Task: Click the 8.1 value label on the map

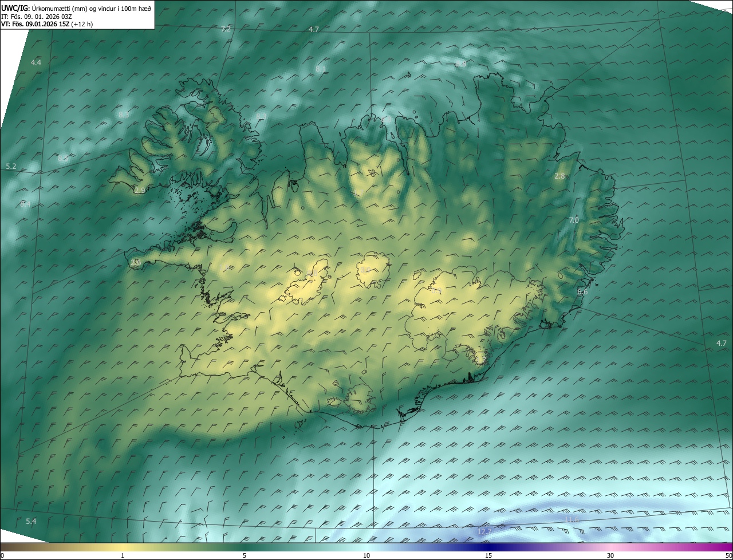Action: pos(321,69)
